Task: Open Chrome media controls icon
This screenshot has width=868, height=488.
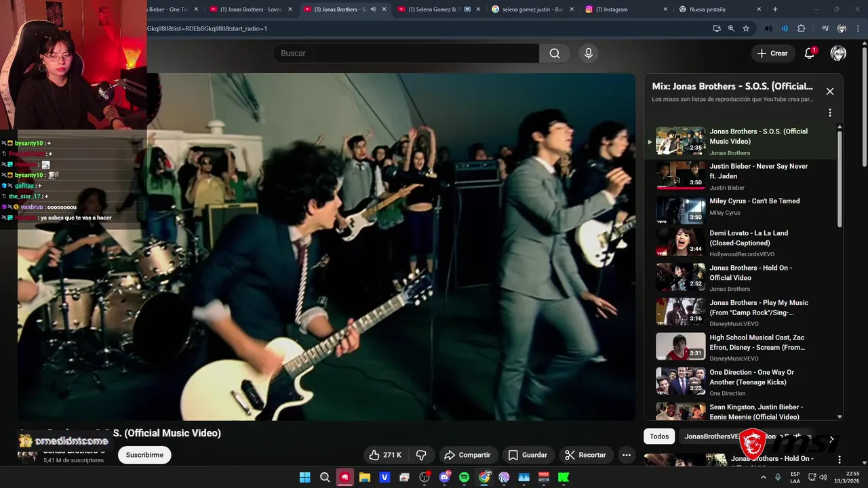Action: point(825,28)
